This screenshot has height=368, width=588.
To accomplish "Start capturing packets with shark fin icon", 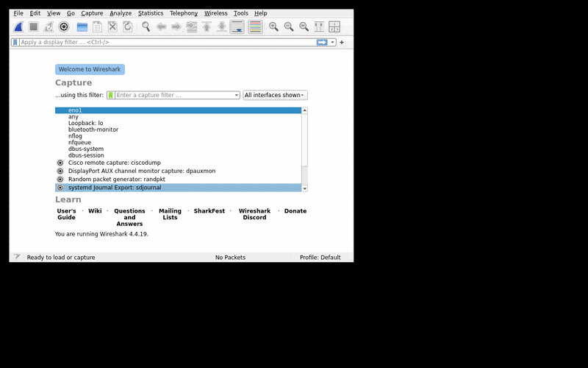I will click(x=18, y=26).
